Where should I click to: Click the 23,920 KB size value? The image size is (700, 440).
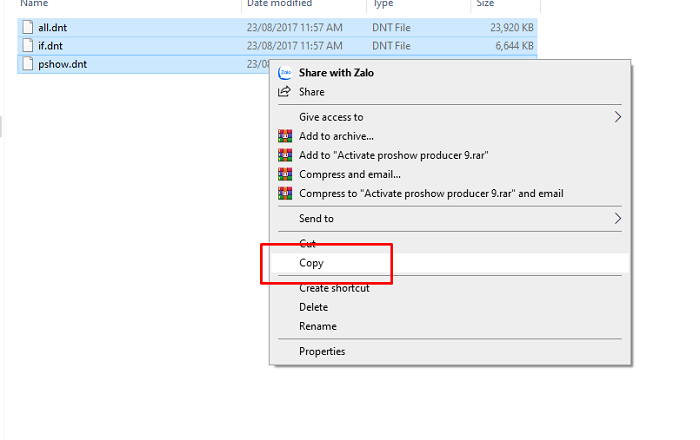click(x=512, y=28)
